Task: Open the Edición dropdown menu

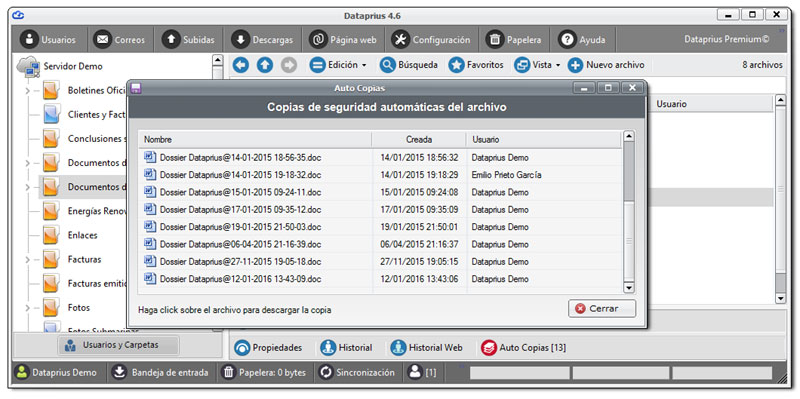Action: [338, 65]
